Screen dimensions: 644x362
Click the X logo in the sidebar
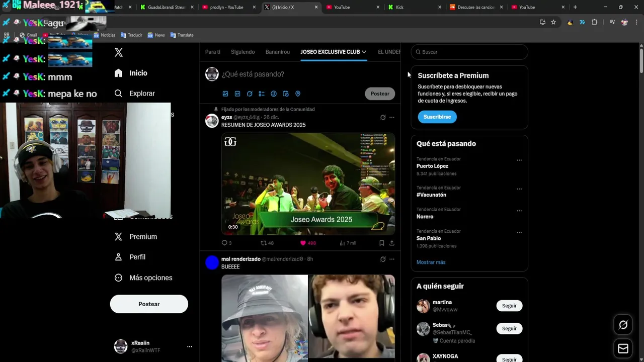tap(119, 52)
